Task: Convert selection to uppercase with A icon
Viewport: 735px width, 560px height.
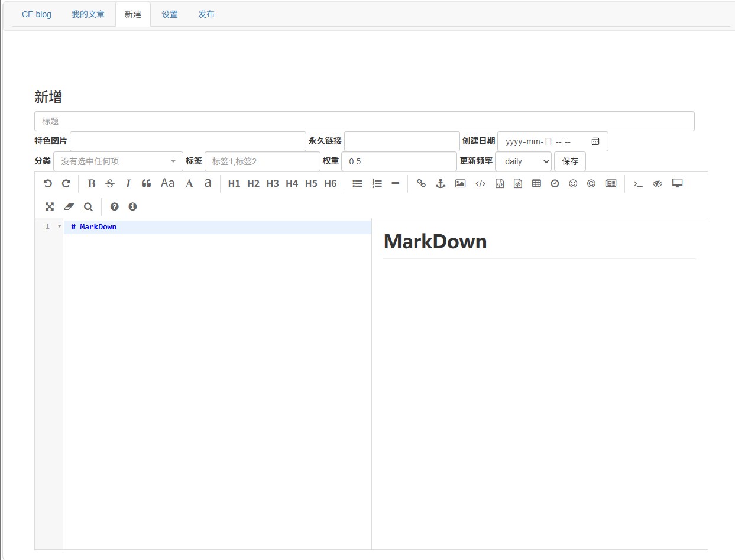Action: pos(189,183)
